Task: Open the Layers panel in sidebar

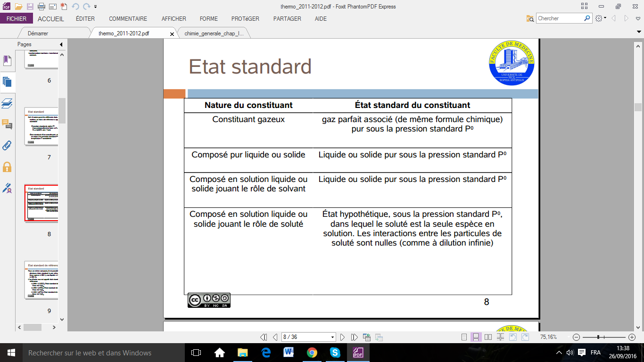Action: [x=7, y=103]
